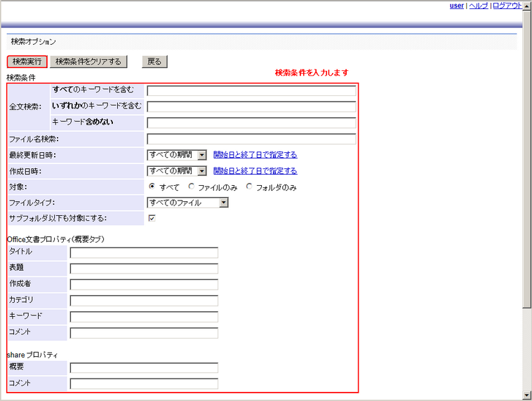Image resolution: width=532 pixels, height=401 pixels.
Task: Click the ログアウト link
Action: (507, 6)
